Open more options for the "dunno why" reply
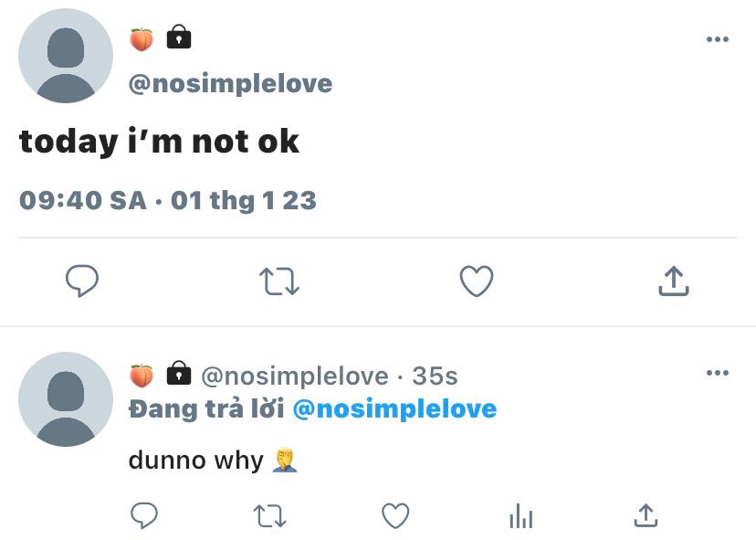 click(718, 373)
